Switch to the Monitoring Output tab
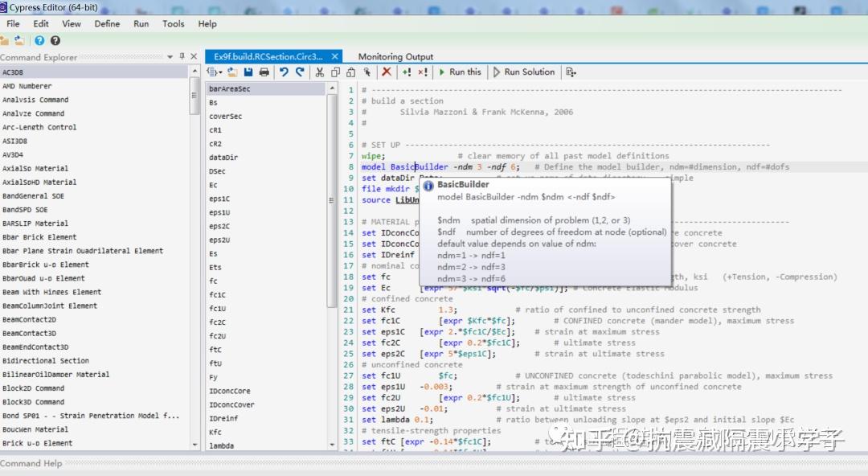The height and width of the screenshot is (476, 868). coord(395,57)
